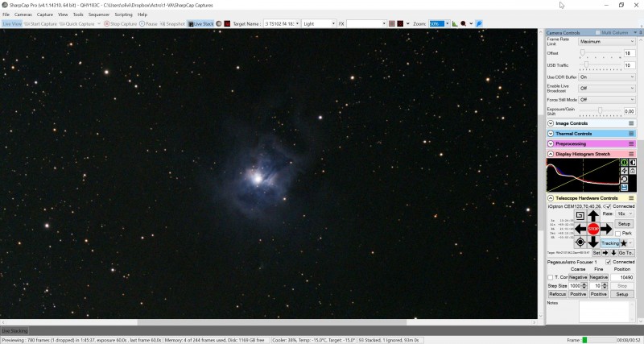Click the small down arrow next to Go To

[x=613, y=253]
